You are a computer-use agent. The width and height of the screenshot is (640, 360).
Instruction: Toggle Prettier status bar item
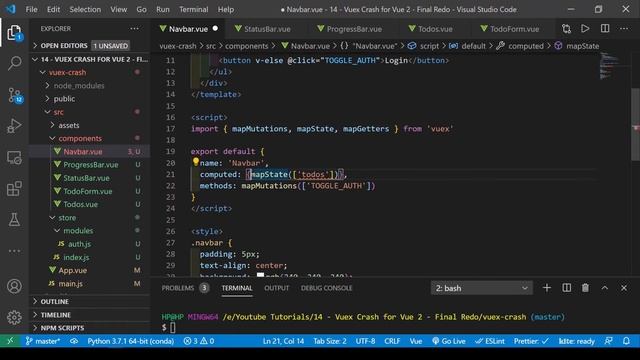click(531, 341)
